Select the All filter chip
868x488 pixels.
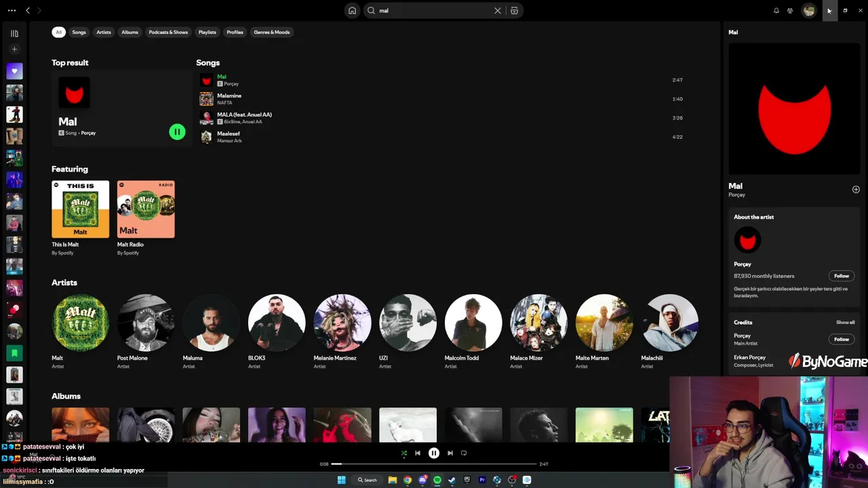[x=59, y=32]
